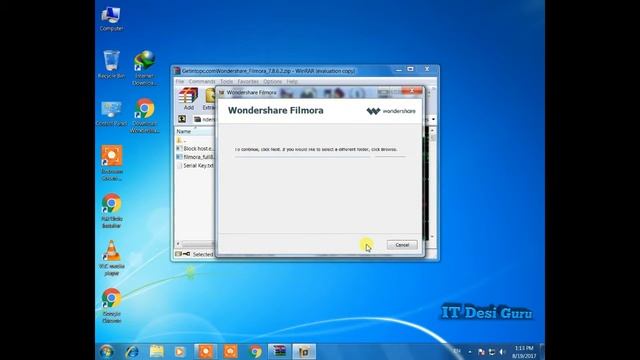
Task: Click the volume speaker tray icon
Action: 502,352
